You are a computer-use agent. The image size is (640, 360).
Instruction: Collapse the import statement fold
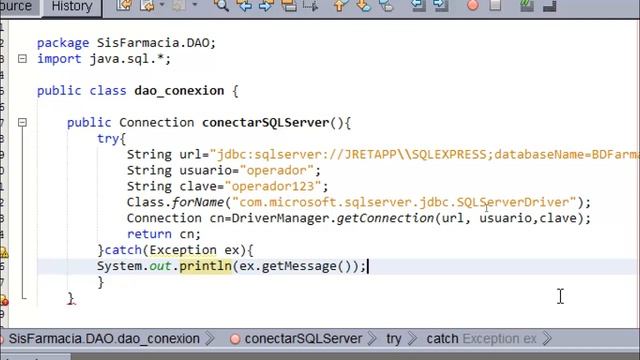(22, 59)
